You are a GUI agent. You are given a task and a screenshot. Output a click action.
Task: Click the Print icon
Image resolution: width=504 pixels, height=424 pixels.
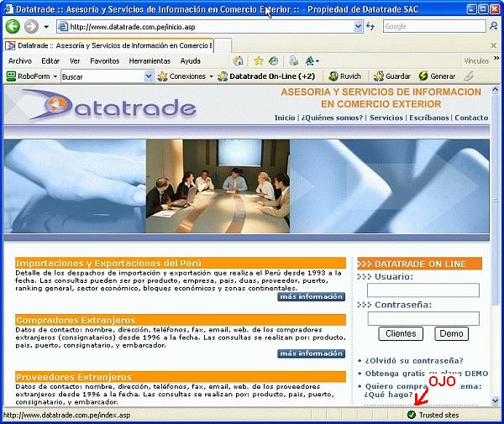(293, 60)
